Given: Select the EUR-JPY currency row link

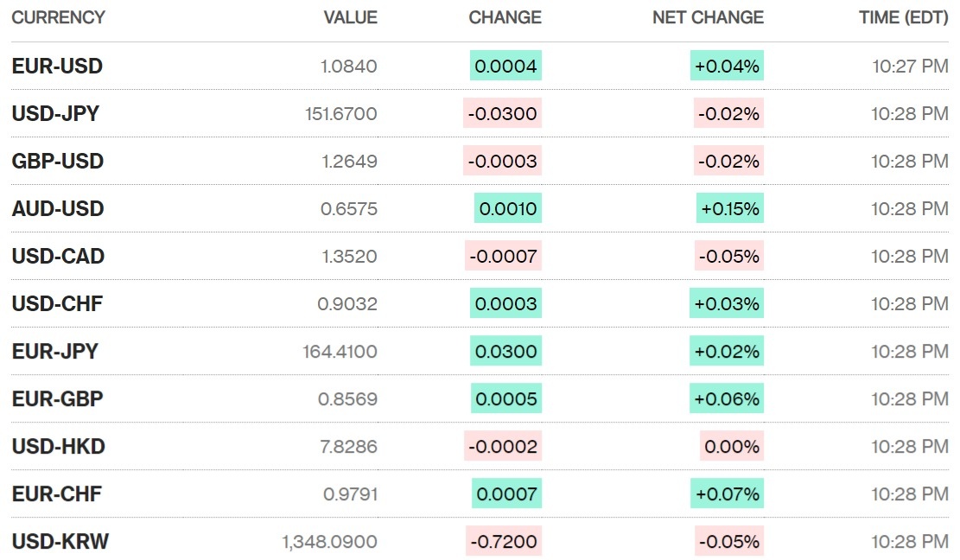Looking at the screenshot, I should [54, 352].
